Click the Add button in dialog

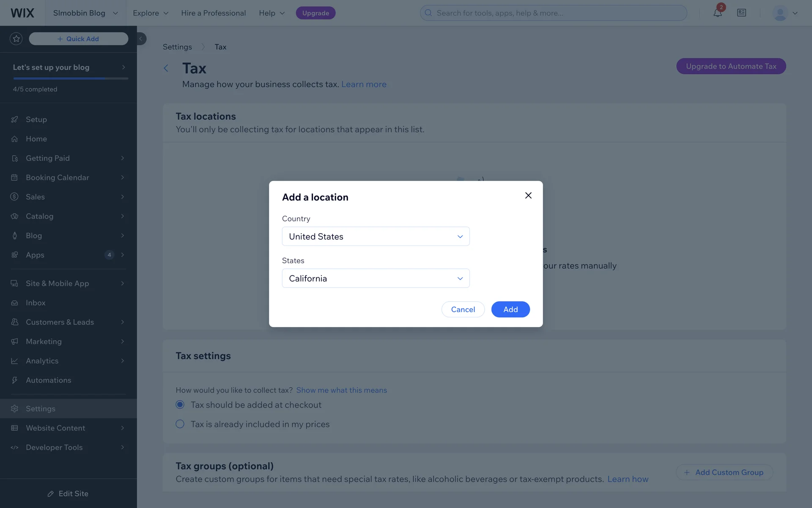(x=510, y=309)
